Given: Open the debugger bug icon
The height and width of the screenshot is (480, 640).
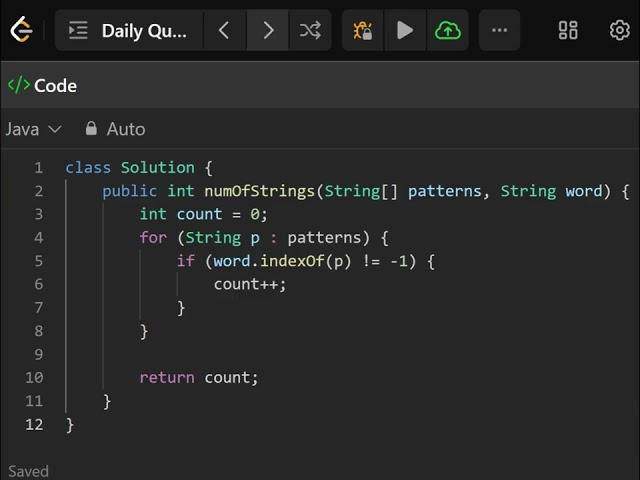Looking at the screenshot, I should [363, 30].
